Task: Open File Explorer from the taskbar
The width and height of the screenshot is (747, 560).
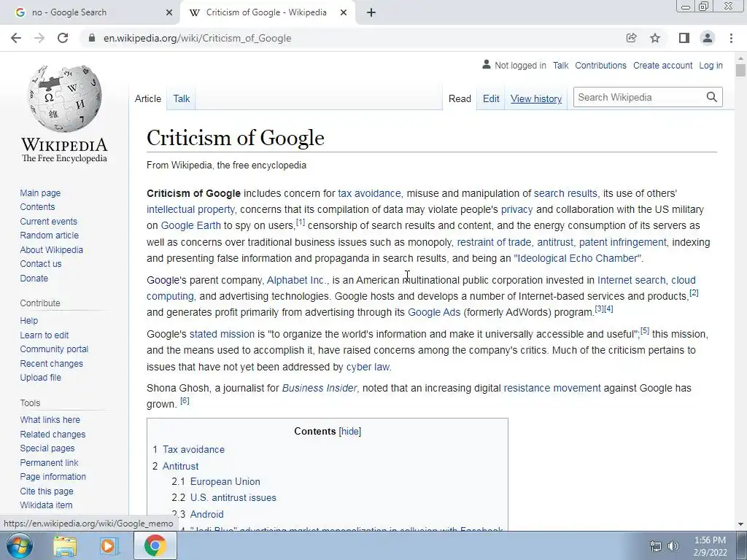Action: 65,546
